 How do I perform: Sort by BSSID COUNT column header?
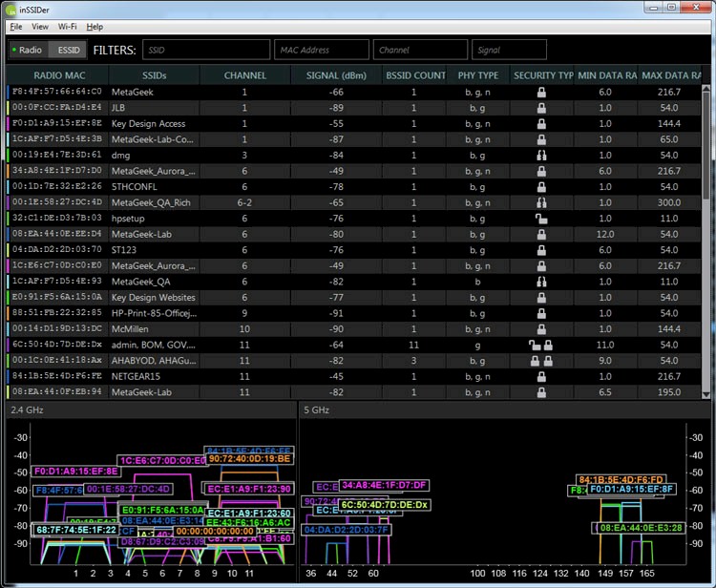[x=414, y=75]
